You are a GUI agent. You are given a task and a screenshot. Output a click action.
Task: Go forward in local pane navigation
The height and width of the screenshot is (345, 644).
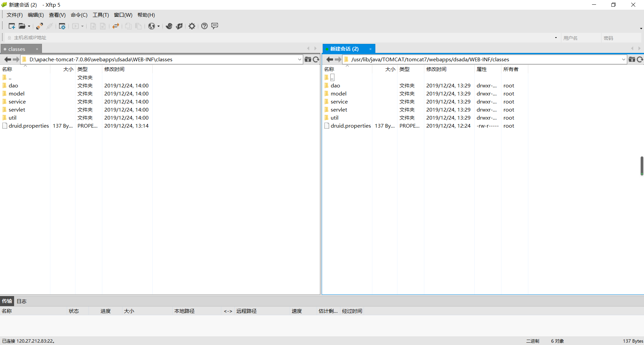pos(16,60)
